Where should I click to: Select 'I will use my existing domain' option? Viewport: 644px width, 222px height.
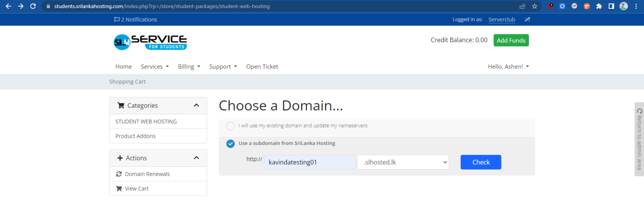click(231, 126)
